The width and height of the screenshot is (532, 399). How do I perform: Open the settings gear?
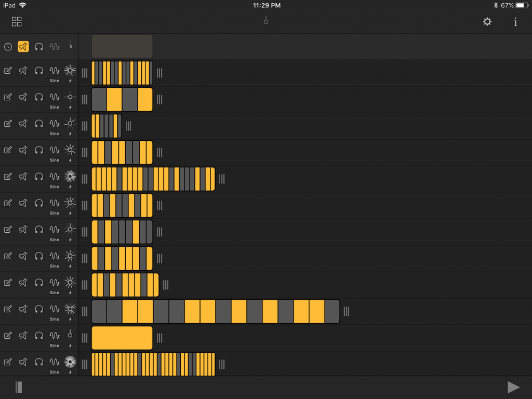[487, 22]
